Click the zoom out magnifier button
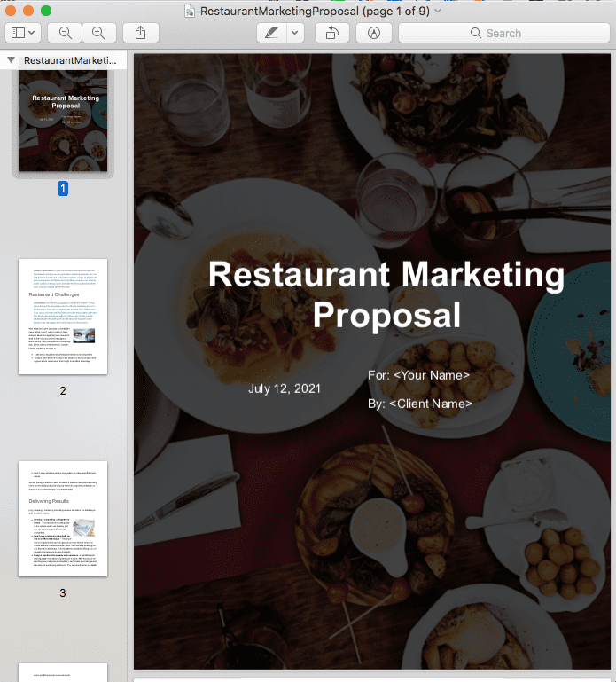The width and height of the screenshot is (616, 682). (65, 33)
